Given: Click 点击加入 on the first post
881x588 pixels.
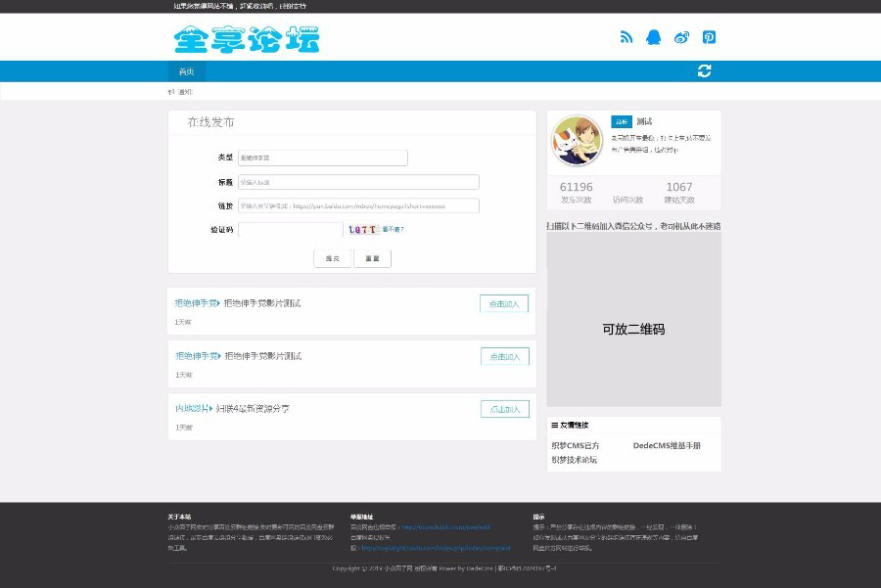Looking at the screenshot, I should pyautogui.click(x=504, y=303).
